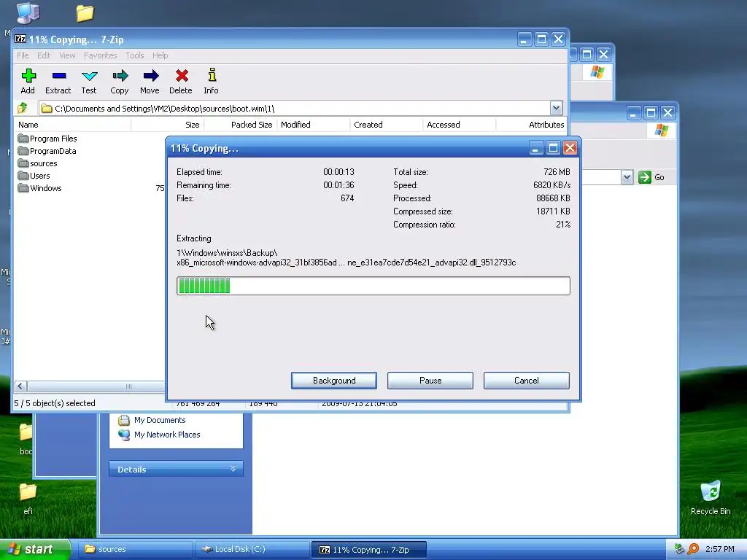Click the orange search tray icon
747x560 pixels.
pos(694,549)
